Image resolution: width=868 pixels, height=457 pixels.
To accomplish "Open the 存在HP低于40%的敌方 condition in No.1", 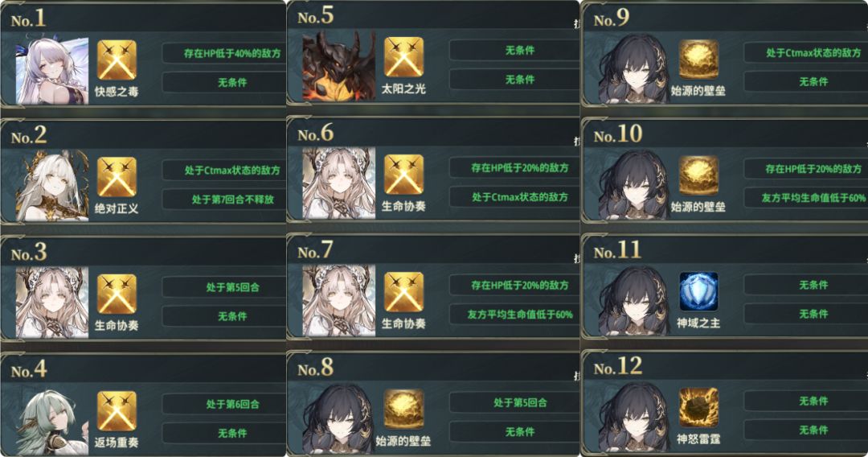I will [224, 53].
